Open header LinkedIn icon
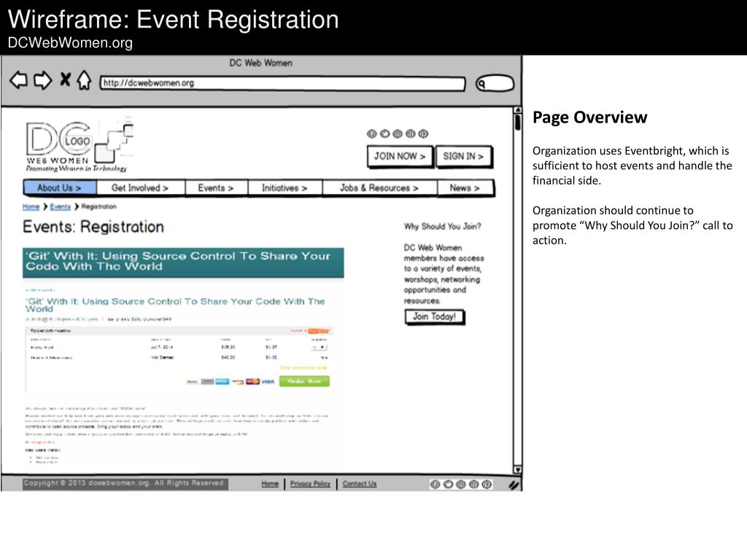 410,134
